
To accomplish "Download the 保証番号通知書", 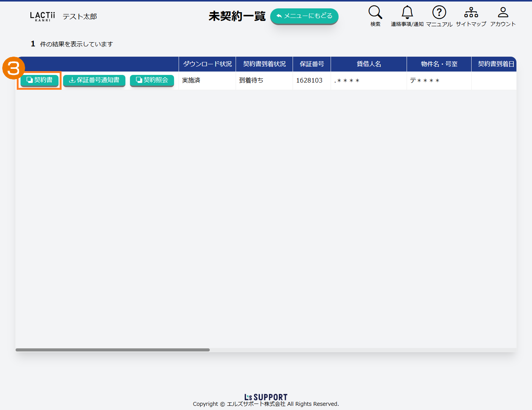I will pyautogui.click(x=94, y=80).
